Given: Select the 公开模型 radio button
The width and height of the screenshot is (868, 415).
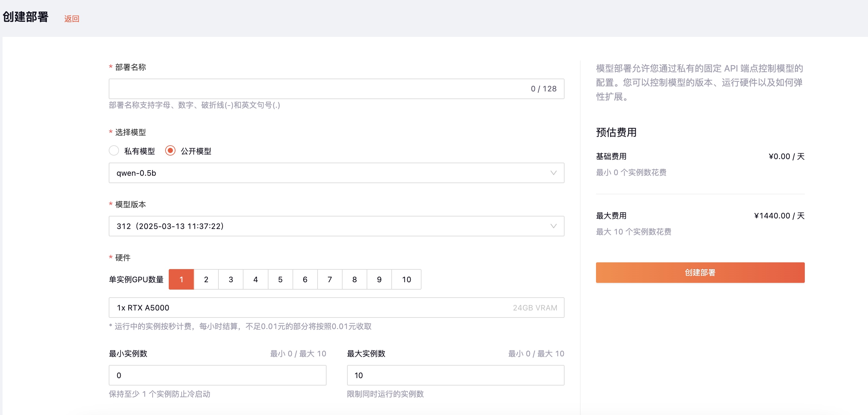Looking at the screenshot, I should (x=170, y=150).
